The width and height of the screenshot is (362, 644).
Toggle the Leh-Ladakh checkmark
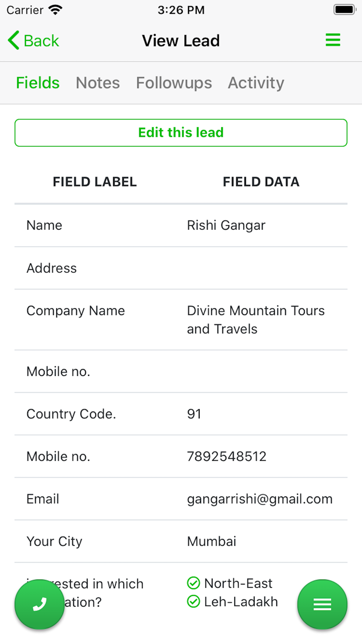pyautogui.click(x=193, y=602)
